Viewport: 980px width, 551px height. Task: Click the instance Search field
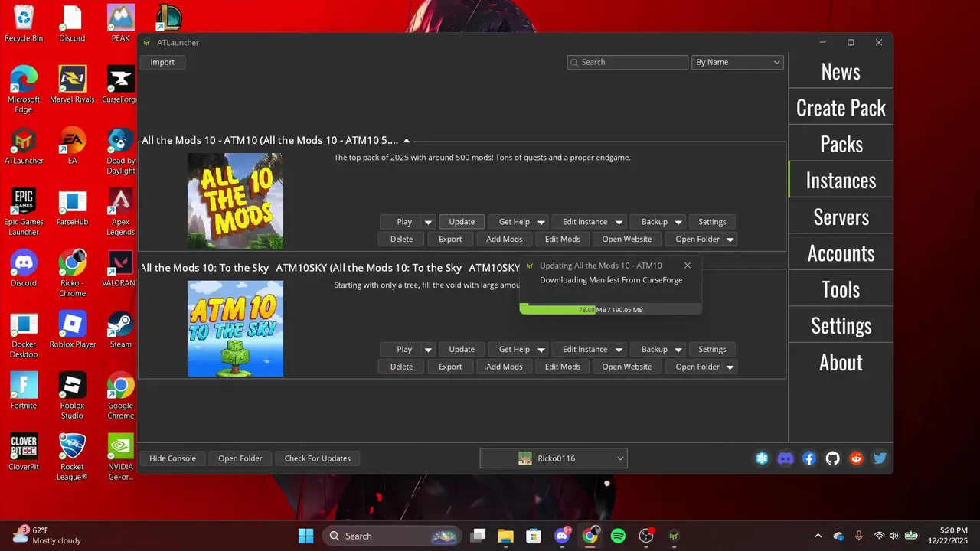click(627, 62)
